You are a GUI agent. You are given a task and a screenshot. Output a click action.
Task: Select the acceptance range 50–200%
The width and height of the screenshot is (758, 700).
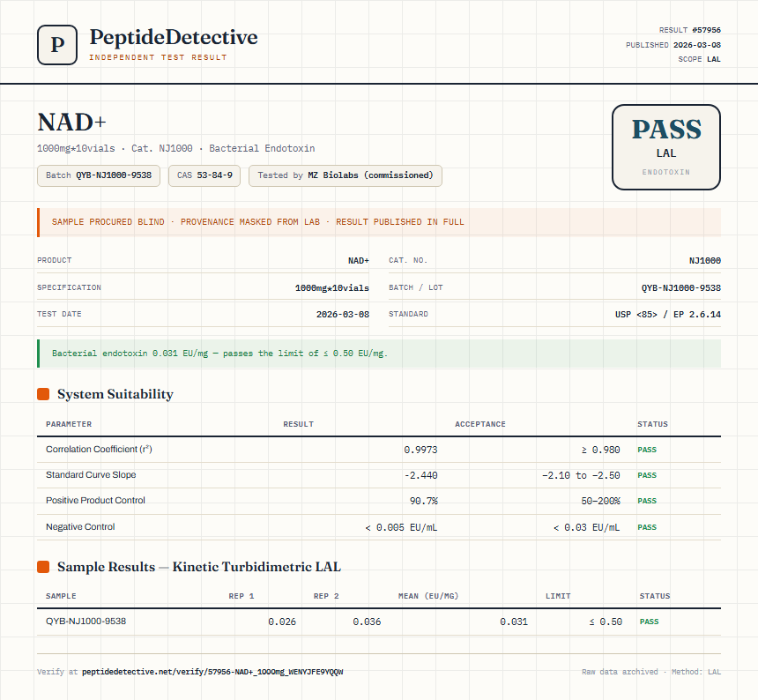coord(600,501)
